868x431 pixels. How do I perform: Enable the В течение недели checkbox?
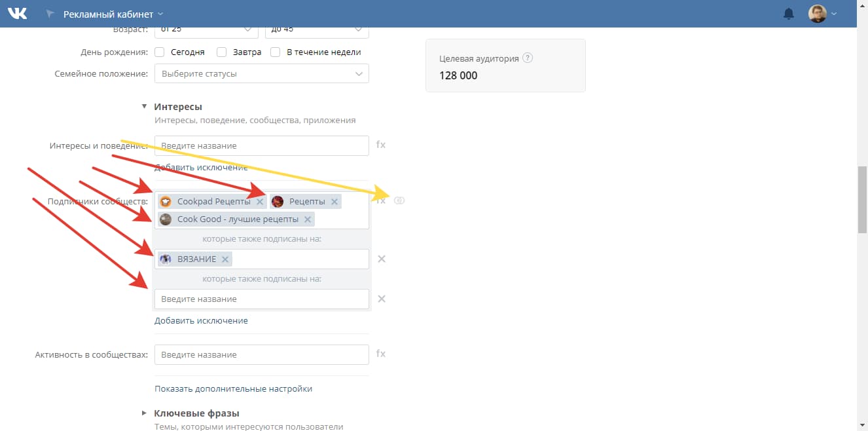pyautogui.click(x=276, y=52)
